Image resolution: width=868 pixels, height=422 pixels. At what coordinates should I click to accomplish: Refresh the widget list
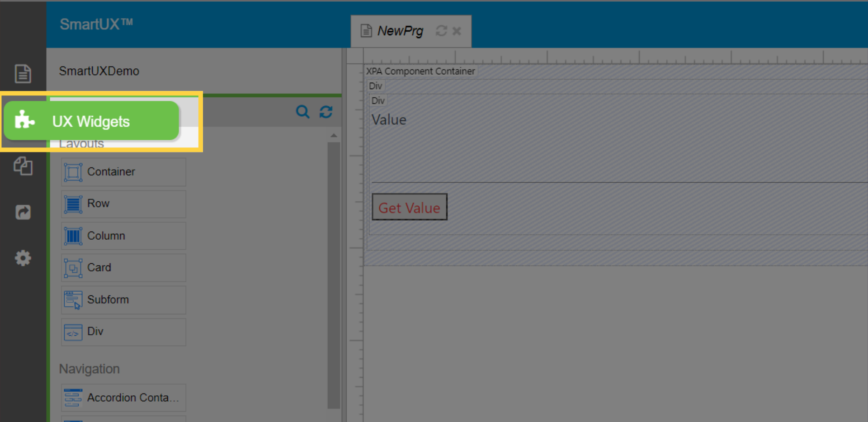[x=326, y=112]
